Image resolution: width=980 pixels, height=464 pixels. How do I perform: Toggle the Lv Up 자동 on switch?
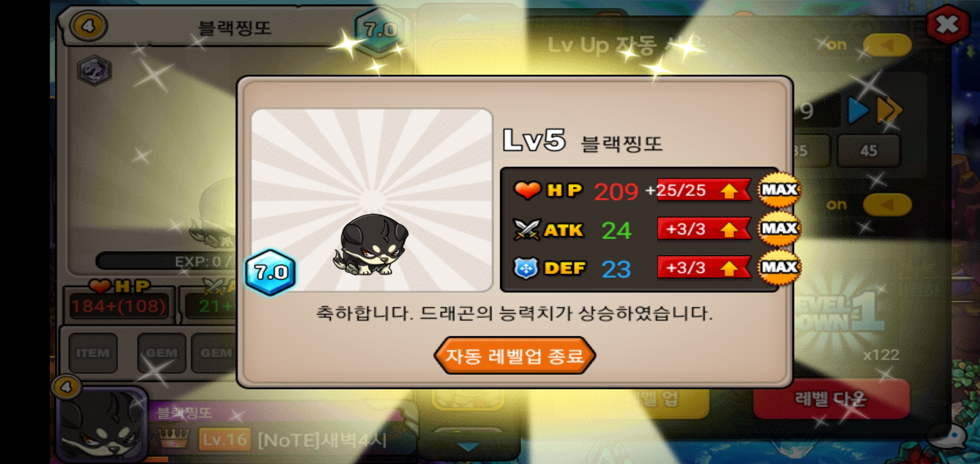click(x=887, y=45)
